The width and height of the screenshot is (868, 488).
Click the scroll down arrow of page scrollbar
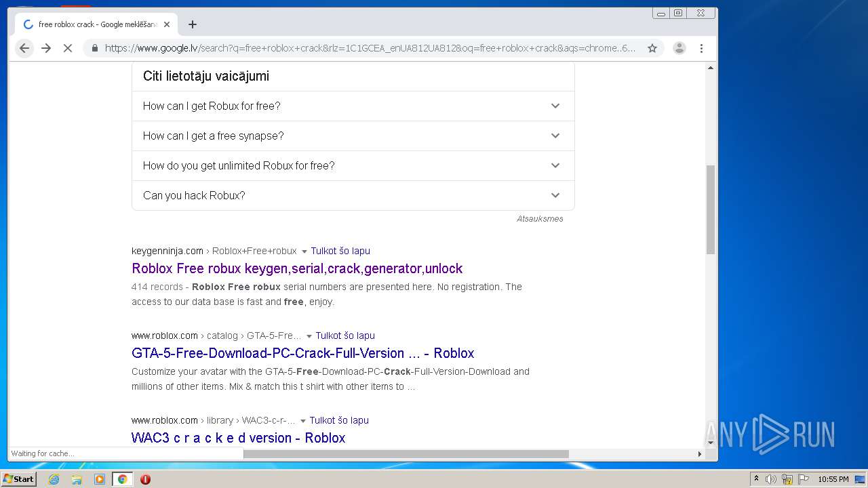tap(711, 443)
